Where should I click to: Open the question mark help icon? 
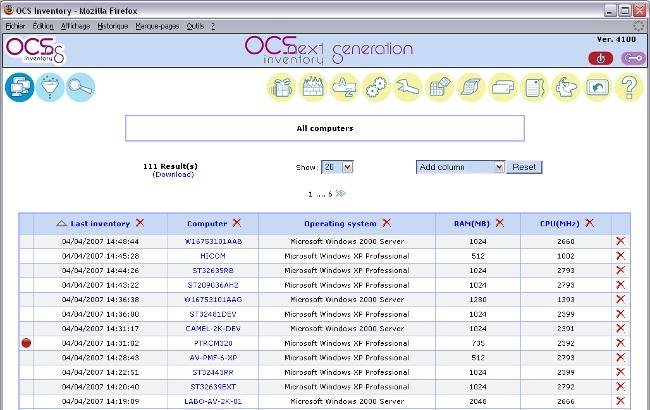tap(629, 88)
